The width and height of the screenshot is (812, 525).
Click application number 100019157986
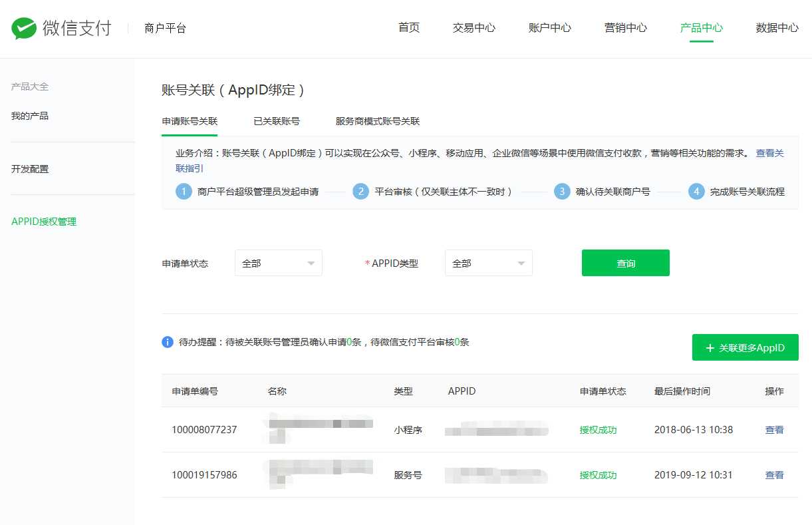tap(204, 475)
